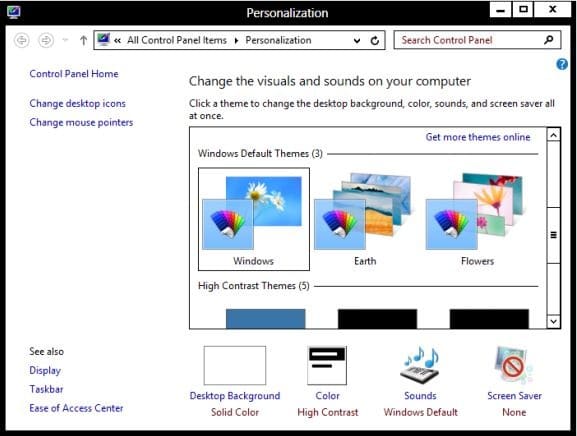Click Solid Color label under Desktop Background
The image size is (577, 436).
tap(235, 412)
